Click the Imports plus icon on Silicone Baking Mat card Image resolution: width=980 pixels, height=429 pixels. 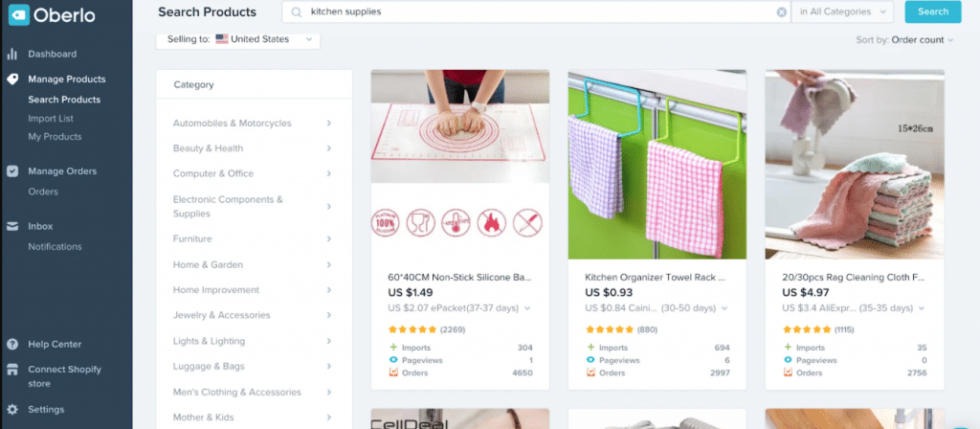coord(393,347)
